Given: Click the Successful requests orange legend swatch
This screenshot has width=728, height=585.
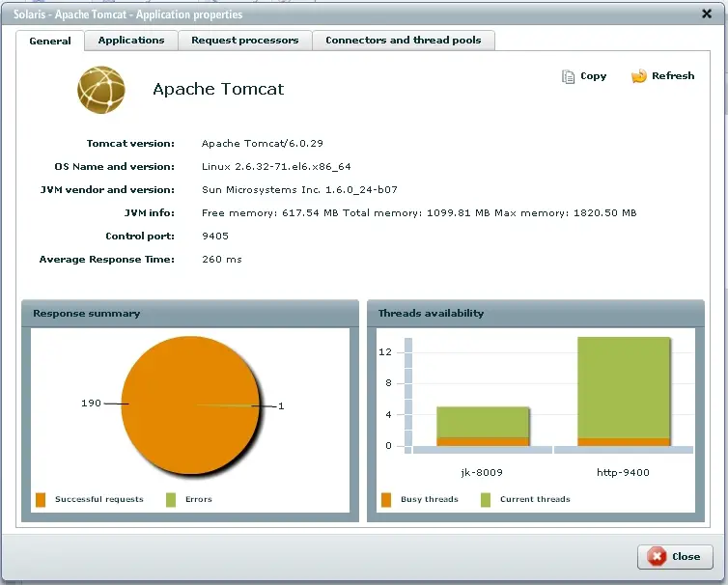Looking at the screenshot, I should (x=41, y=500).
